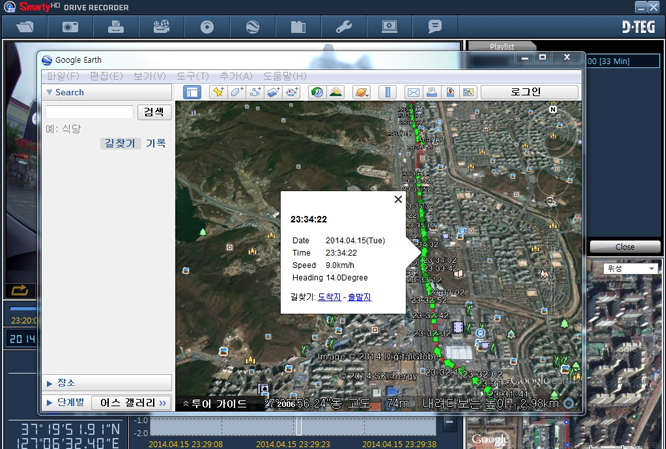Open the 보기(V) menu

(150, 76)
